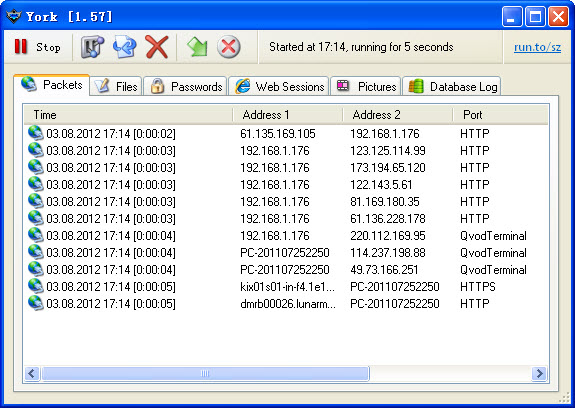Click globe icon of the 114.237.198.88 row
This screenshot has width=575, height=408.
(36, 252)
